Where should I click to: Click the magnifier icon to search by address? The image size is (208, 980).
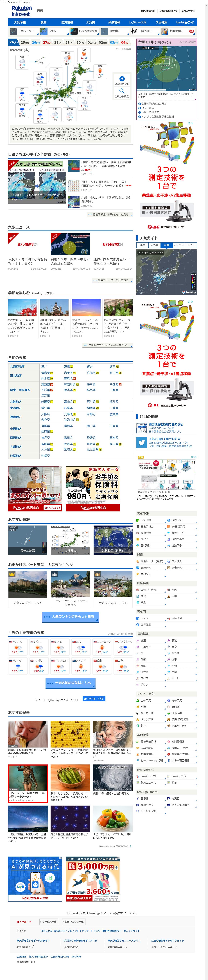tap(121, 91)
